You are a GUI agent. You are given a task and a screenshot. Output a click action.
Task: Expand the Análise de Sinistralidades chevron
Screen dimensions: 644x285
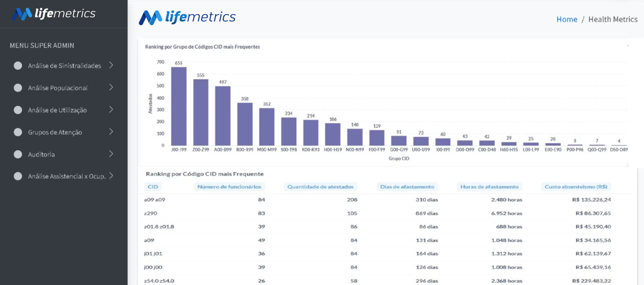(x=111, y=65)
